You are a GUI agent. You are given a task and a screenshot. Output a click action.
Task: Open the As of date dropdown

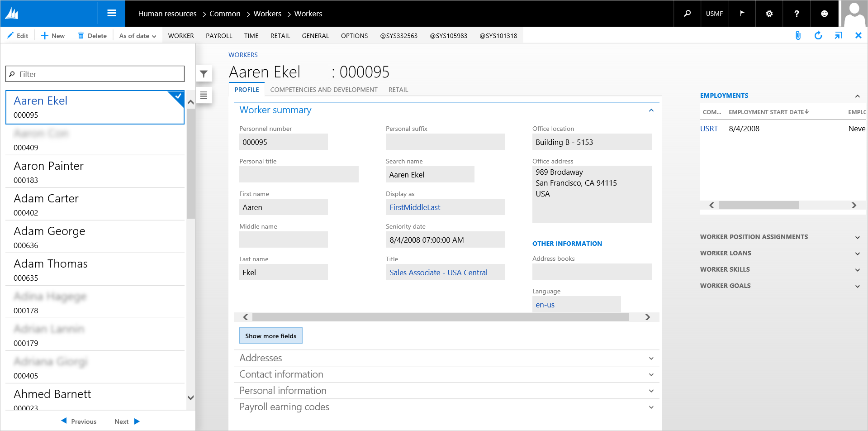138,36
